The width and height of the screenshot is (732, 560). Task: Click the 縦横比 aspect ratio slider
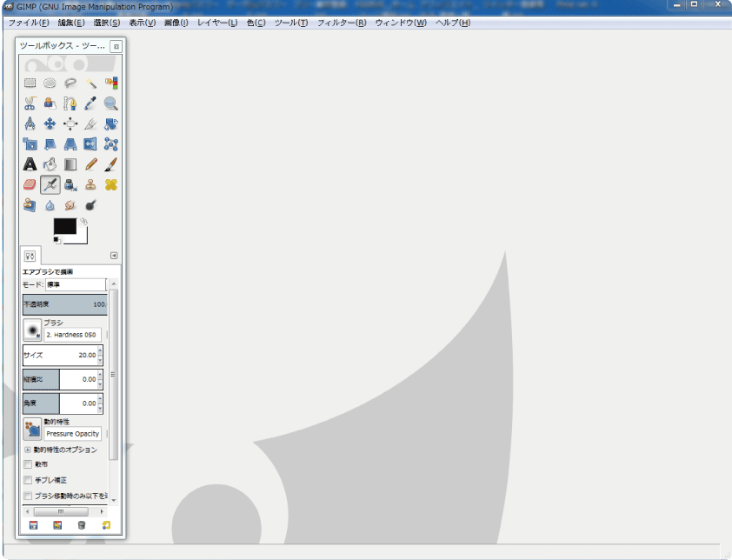[x=63, y=380]
